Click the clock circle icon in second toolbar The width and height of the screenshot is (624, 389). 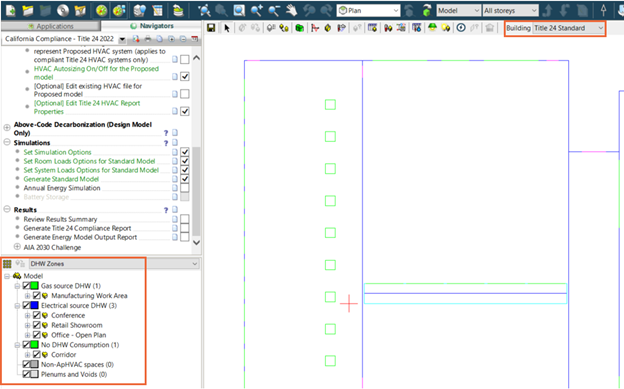(x=461, y=28)
